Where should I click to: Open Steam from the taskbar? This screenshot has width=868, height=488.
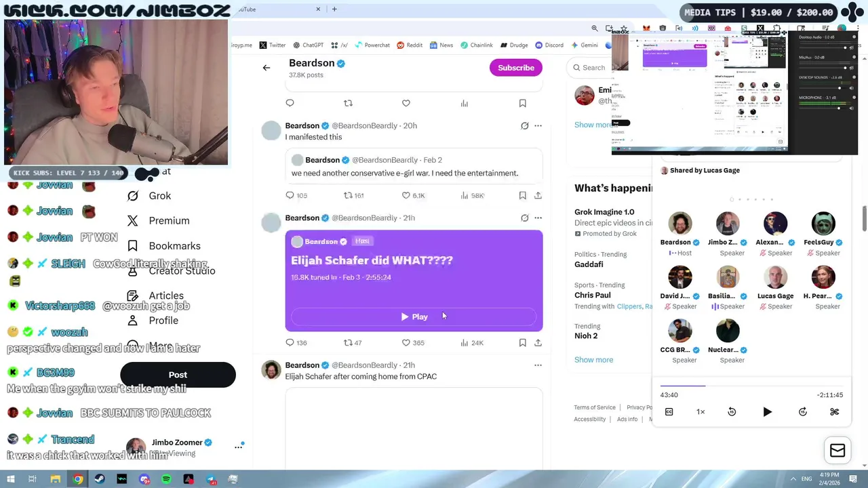click(x=100, y=479)
